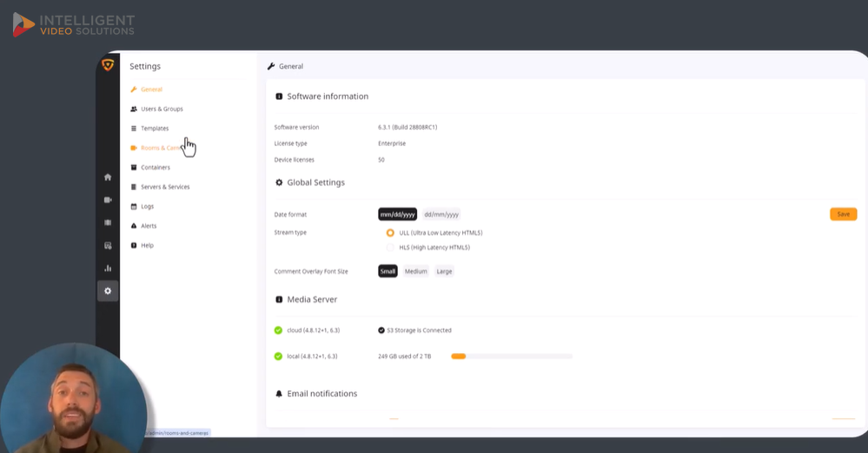Set comment overlay font size to Medium
The width and height of the screenshot is (868, 453).
pyautogui.click(x=415, y=271)
